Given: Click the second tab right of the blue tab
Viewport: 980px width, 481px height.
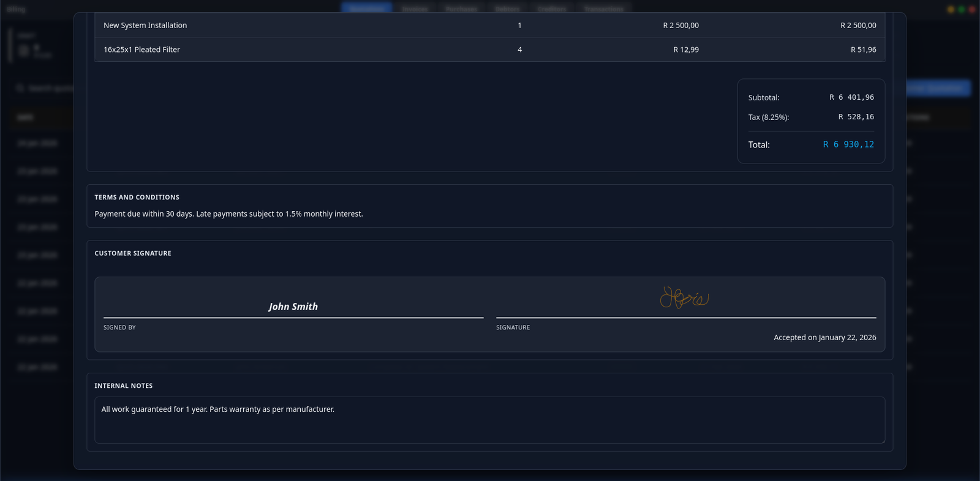Looking at the screenshot, I should [x=461, y=9].
